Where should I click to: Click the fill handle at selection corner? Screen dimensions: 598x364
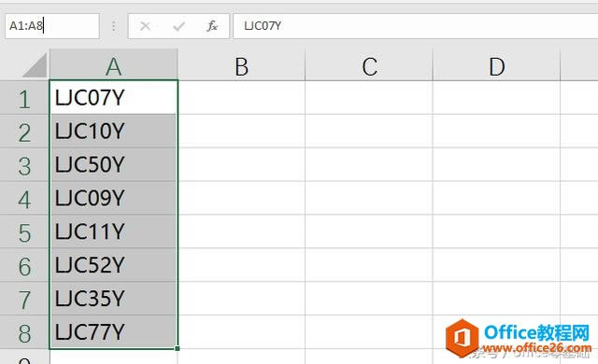(178, 348)
